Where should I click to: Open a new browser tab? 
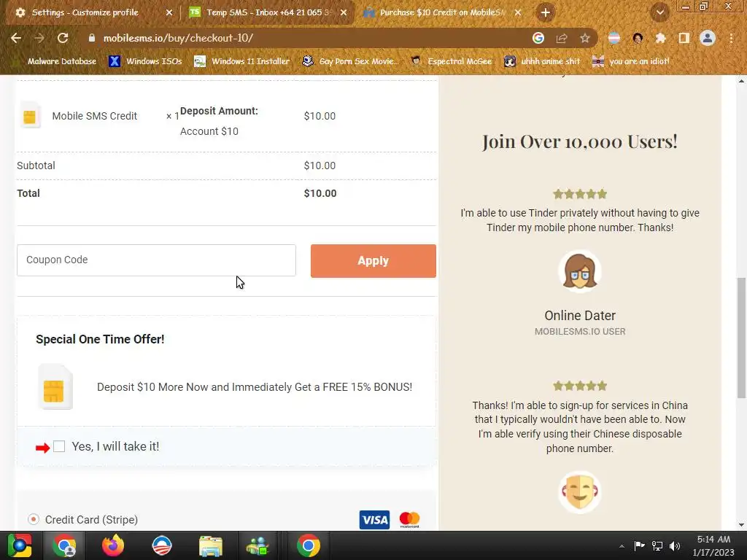click(x=546, y=12)
